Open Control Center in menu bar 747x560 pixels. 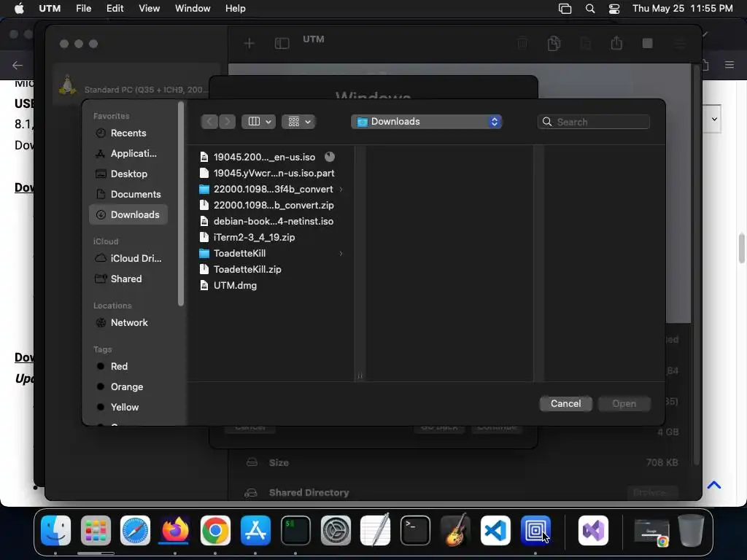tap(614, 9)
